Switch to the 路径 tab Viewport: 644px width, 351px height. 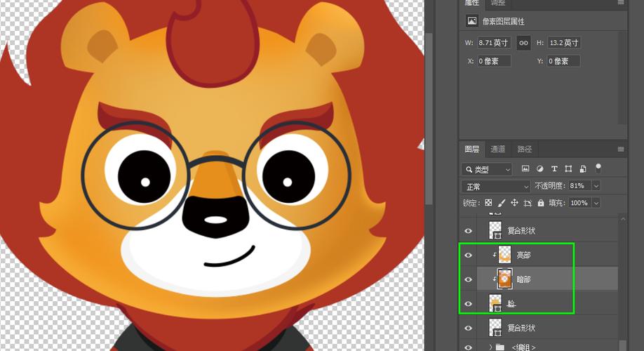[524, 150]
